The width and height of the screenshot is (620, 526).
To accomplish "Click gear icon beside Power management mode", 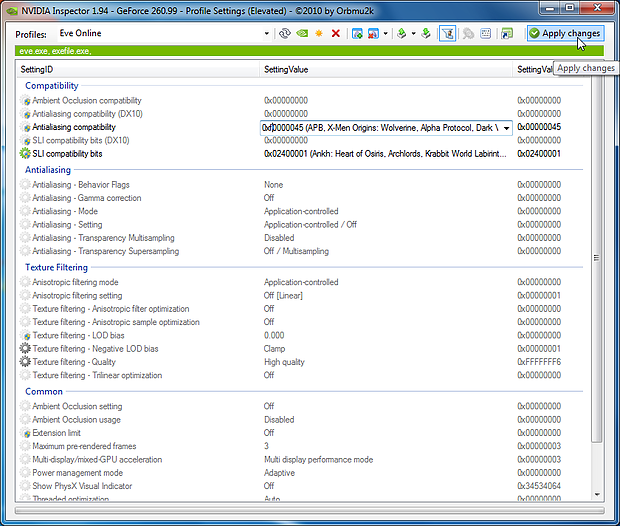I will (x=25, y=473).
